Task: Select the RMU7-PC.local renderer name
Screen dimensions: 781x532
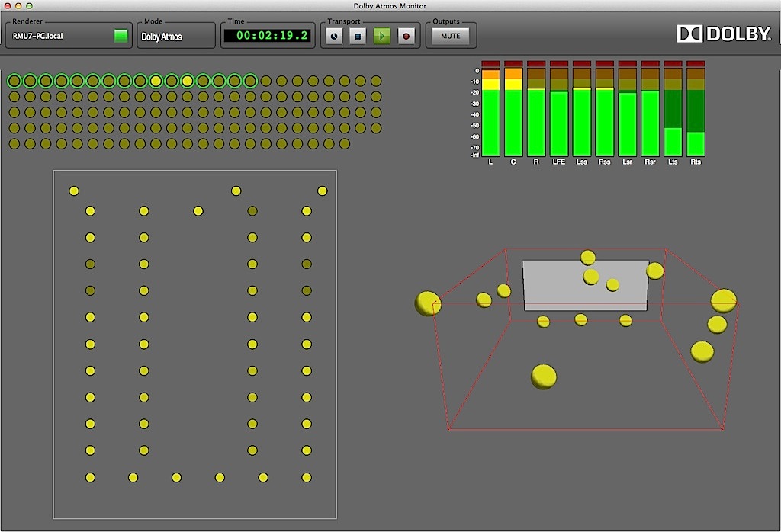Action: click(x=38, y=36)
